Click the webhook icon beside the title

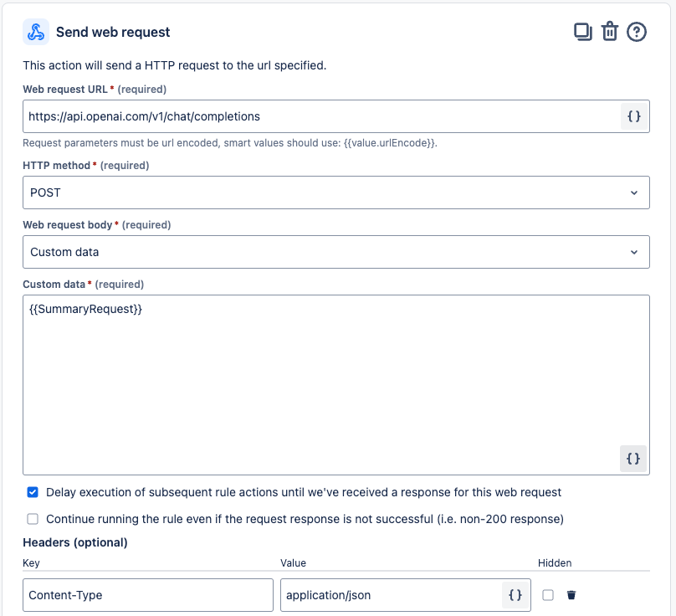click(x=36, y=32)
